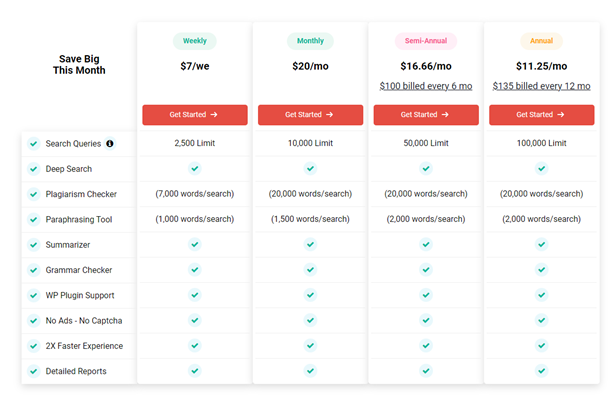
Task: Click the checkmark icon beside Detailed Reports label
Action: click(34, 371)
